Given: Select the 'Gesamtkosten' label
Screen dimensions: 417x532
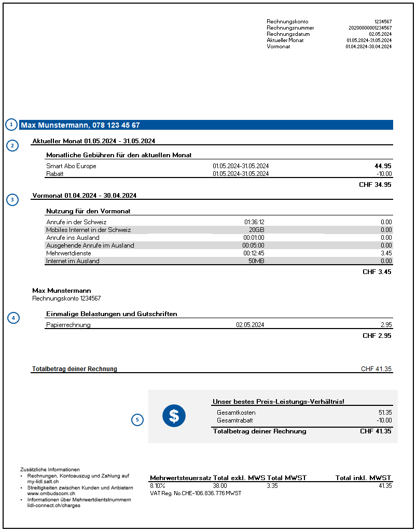Looking at the screenshot, I should 237,413.
